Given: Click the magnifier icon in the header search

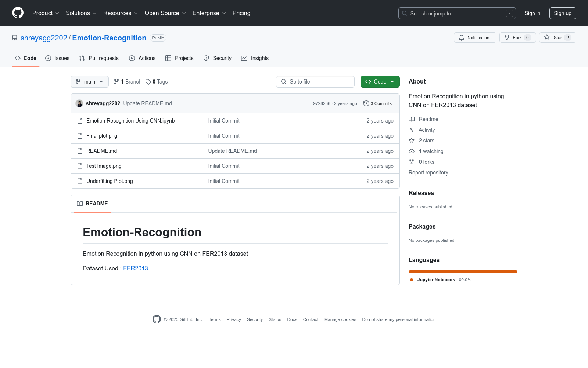Looking at the screenshot, I should point(405,13).
